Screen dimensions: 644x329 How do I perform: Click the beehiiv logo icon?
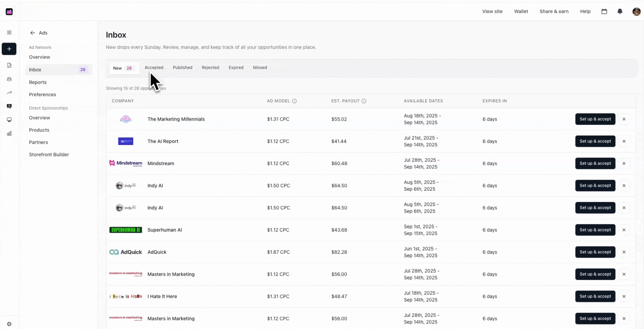pyautogui.click(x=9, y=12)
